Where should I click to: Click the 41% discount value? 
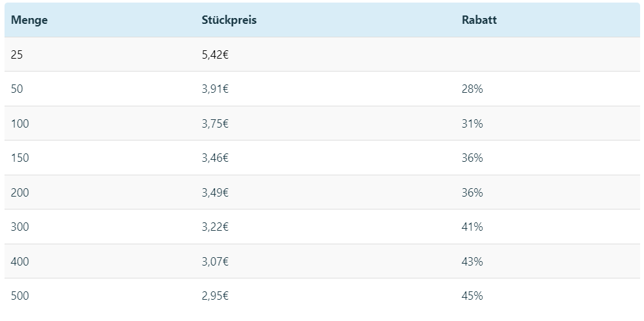tap(472, 227)
